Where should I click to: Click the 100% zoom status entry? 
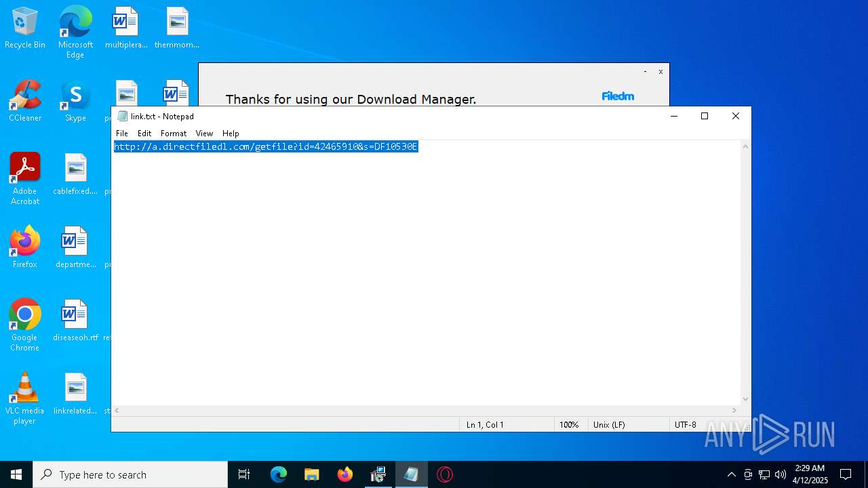(570, 424)
